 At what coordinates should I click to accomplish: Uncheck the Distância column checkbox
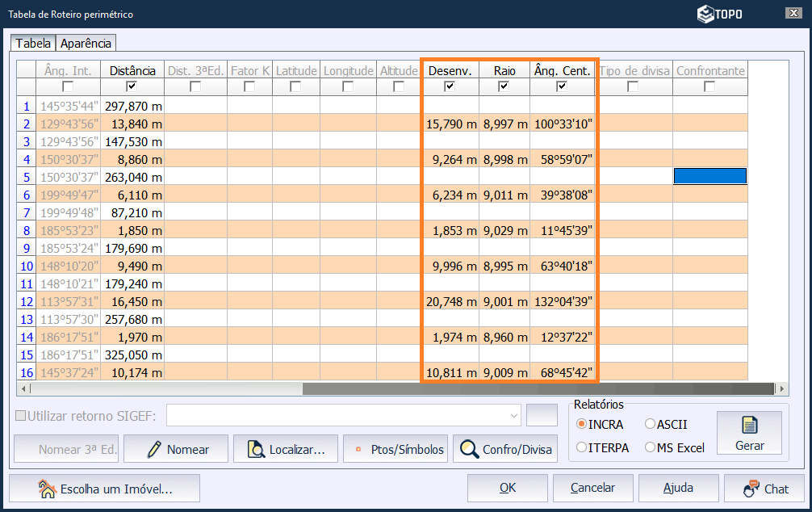point(132,86)
